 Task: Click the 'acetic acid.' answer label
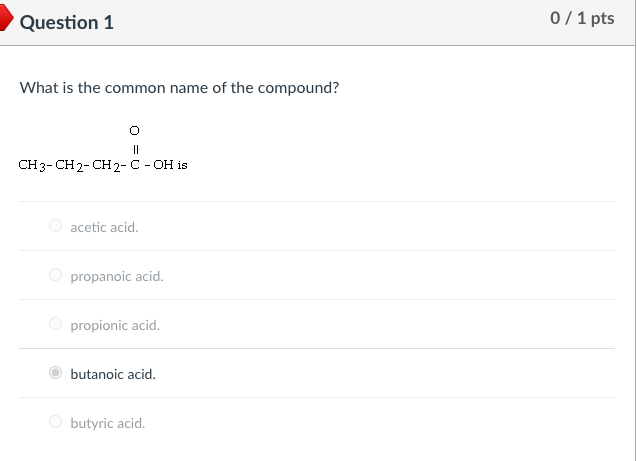pyautogui.click(x=104, y=227)
